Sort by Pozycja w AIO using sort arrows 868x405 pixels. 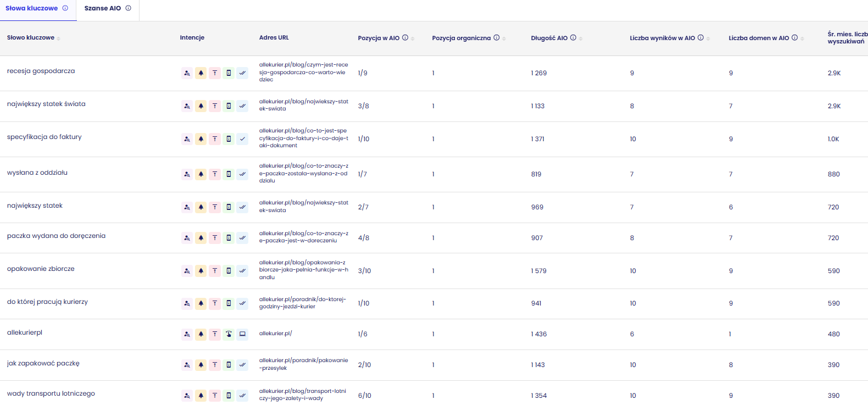click(413, 38)
